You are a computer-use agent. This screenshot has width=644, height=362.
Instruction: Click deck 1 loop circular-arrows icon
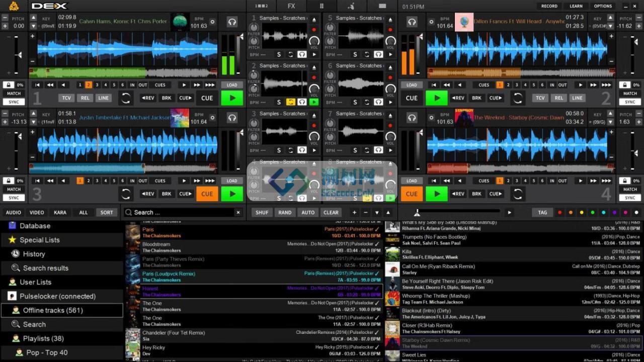pos(126,98)
